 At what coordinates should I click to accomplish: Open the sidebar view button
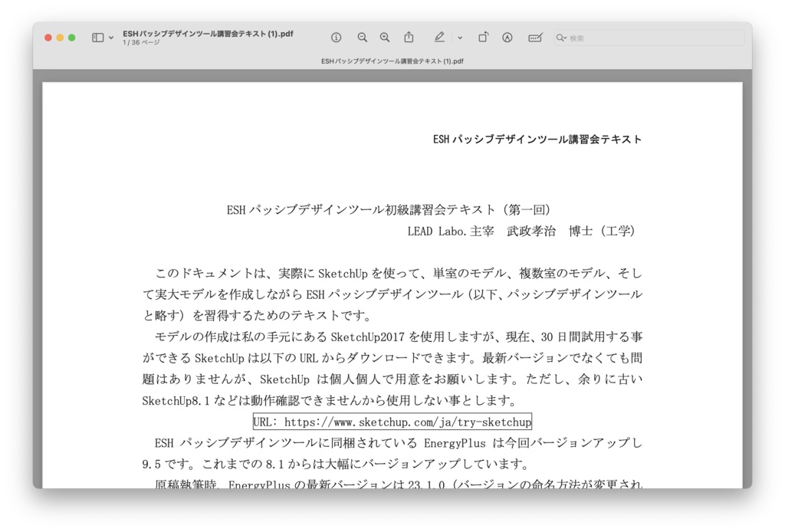coord(97,38)
